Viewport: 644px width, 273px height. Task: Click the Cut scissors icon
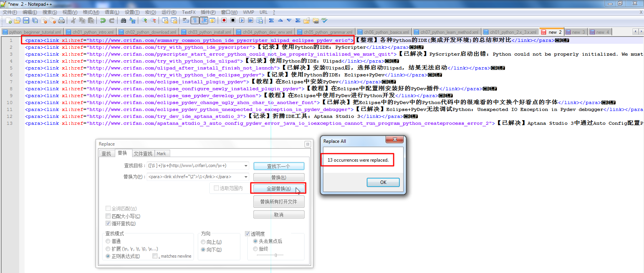pyautogui.click(x=73, y=20)
